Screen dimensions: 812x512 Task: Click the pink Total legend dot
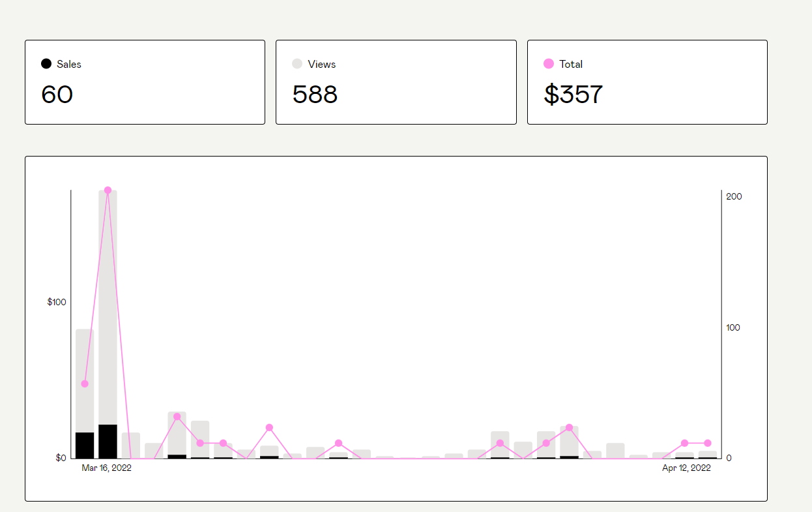point(549,64)
